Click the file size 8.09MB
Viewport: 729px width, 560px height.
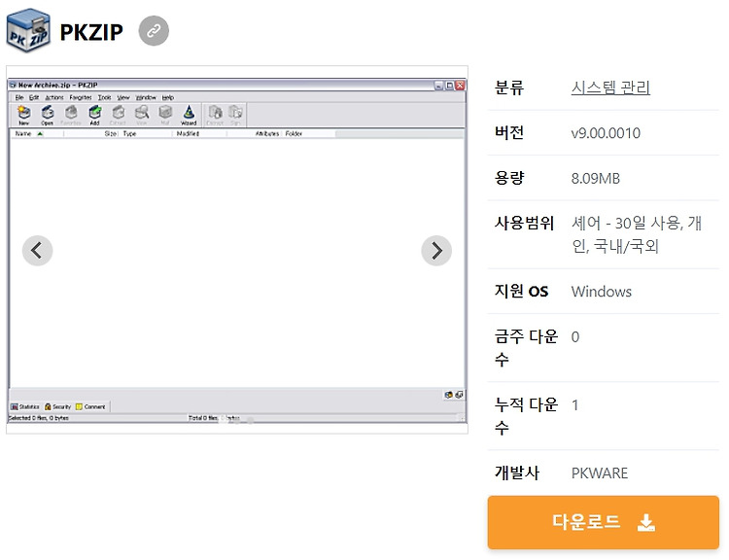point(596,178)
